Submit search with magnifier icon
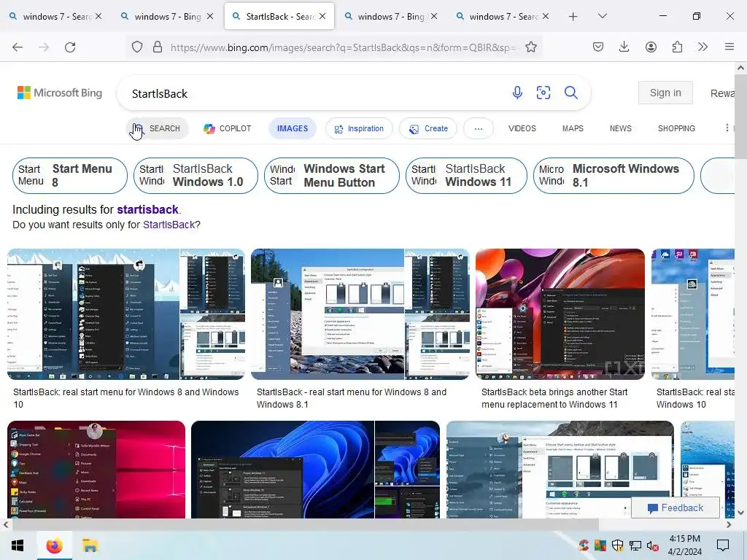 click(570, 93)
